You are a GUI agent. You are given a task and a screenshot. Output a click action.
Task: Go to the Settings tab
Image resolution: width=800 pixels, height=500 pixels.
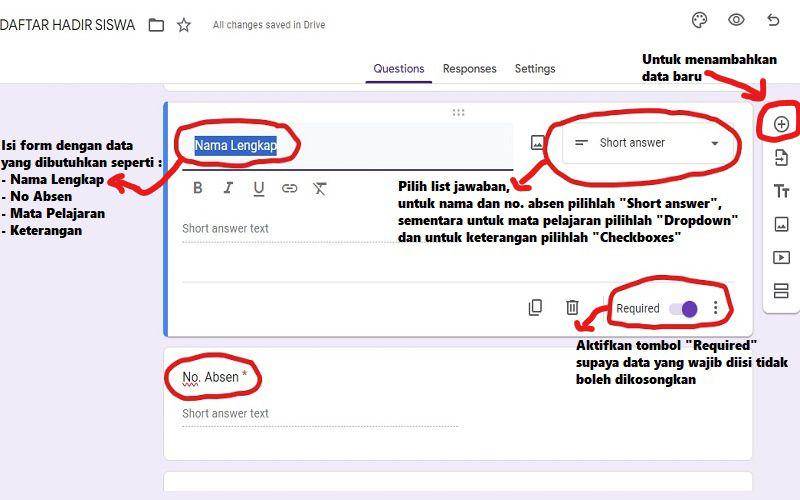[x=535, y=69]
